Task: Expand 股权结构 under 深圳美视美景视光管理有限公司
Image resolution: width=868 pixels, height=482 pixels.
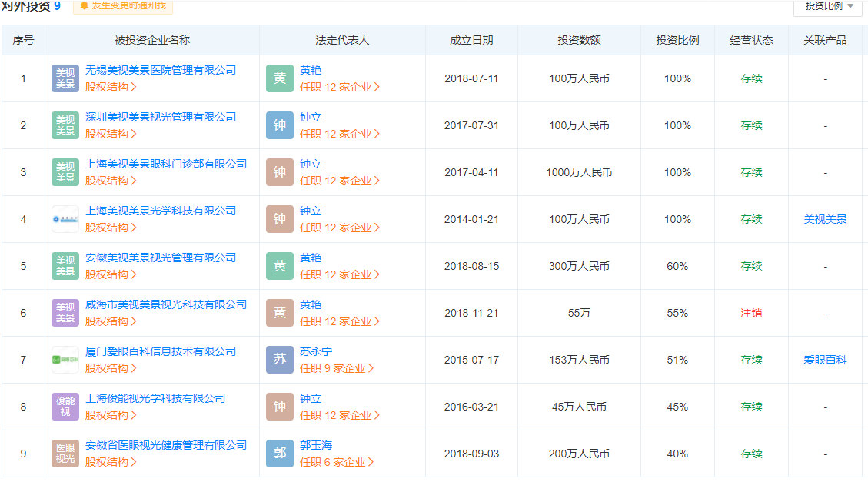Action: 111,134
